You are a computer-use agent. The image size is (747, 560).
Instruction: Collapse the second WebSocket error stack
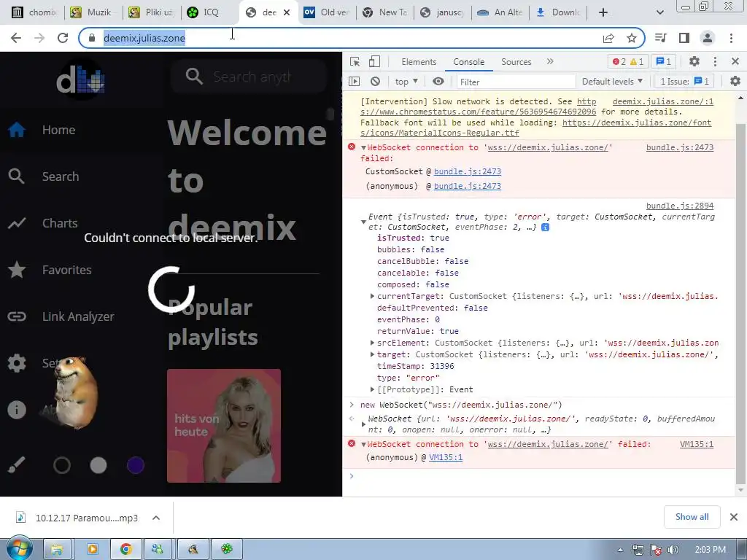pyautogui.click(x=363, y=444)
